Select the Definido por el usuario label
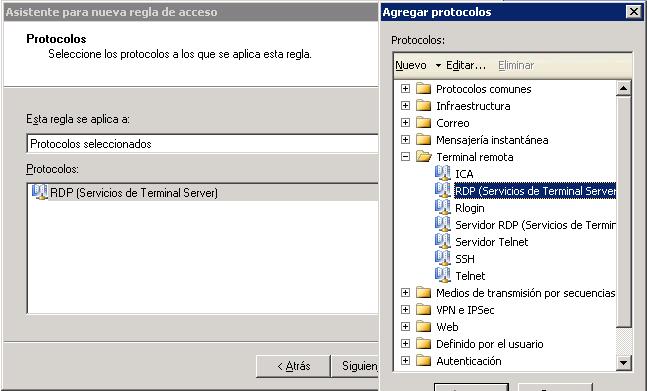The height and width of the screenshot is (391, 647). tap(490, 344)
